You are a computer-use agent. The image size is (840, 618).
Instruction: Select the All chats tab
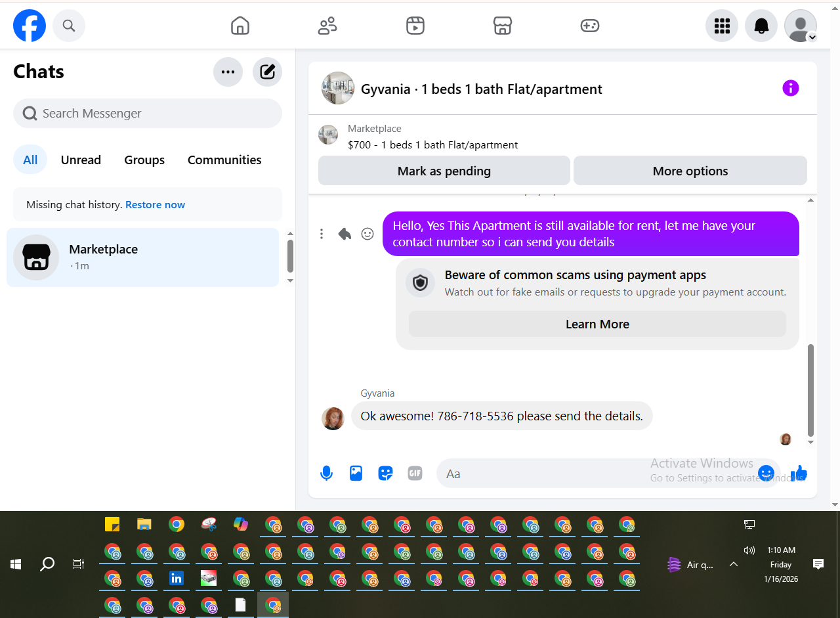pyautogui.click(x=30, y=160)
